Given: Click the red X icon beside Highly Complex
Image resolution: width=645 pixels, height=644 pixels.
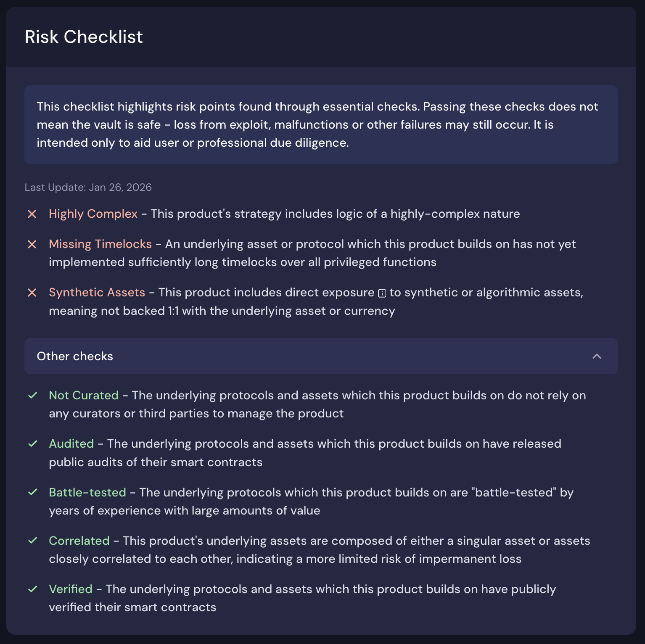Looking at the screenshot, I should [33, 214].
